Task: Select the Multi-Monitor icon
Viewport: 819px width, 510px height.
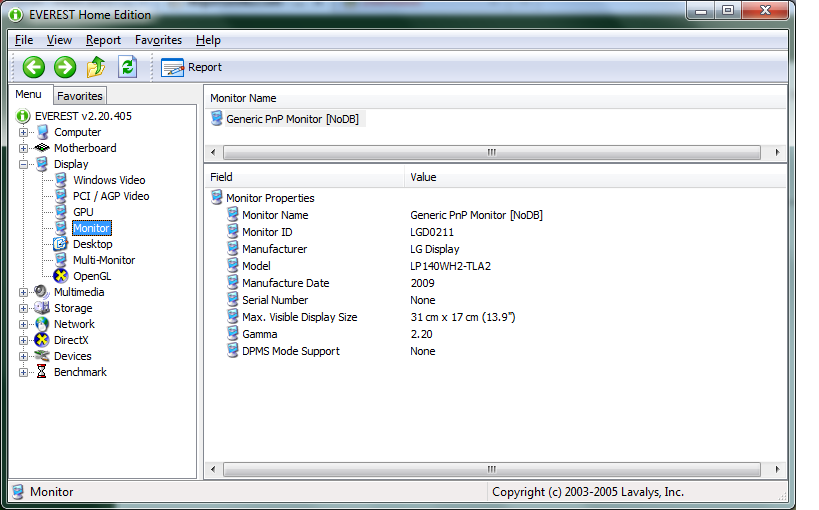Action: 61,260
